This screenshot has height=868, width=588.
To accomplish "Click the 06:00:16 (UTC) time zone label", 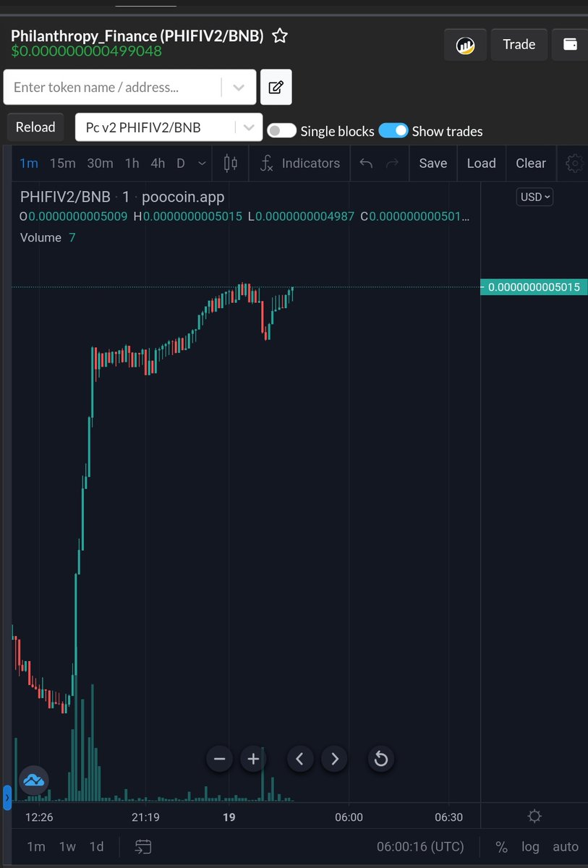I will [x=420, y=846].
